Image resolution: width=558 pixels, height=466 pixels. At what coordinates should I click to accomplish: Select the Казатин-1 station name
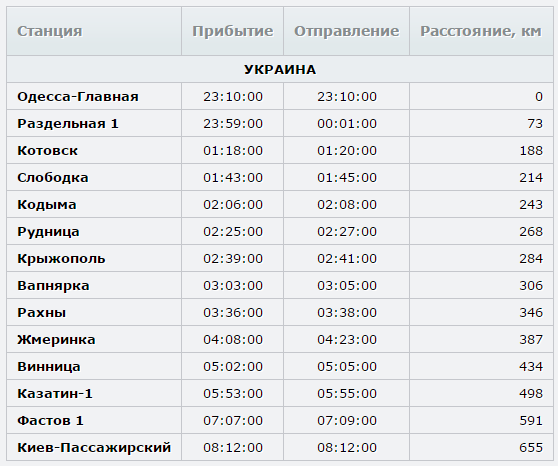pyautogui.click(x=55, y=394)
